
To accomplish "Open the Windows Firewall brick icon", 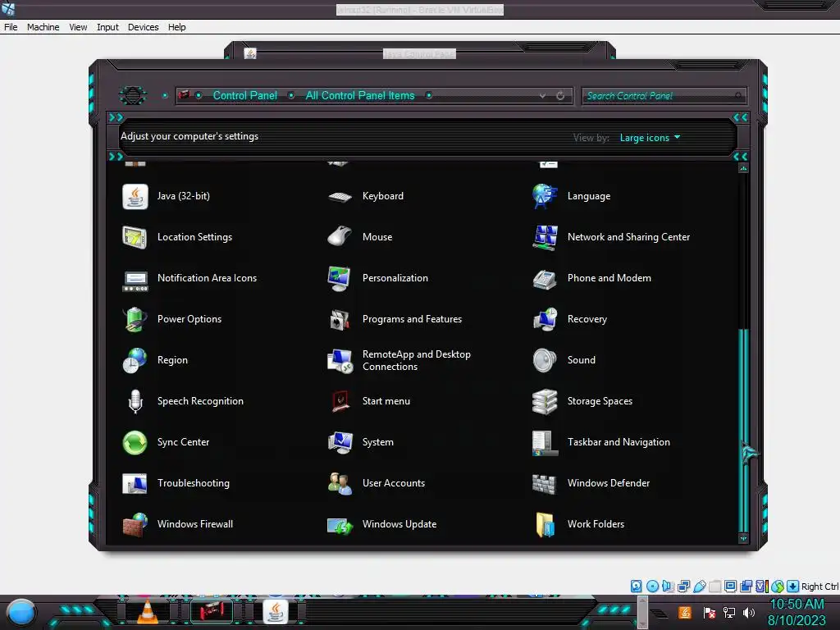I will pos(135,524).
